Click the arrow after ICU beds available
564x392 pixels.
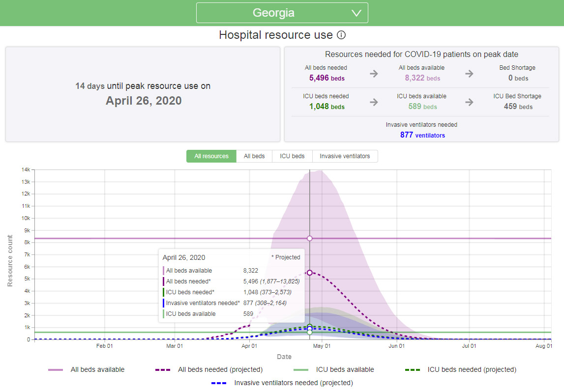click(x=470, y=102)
